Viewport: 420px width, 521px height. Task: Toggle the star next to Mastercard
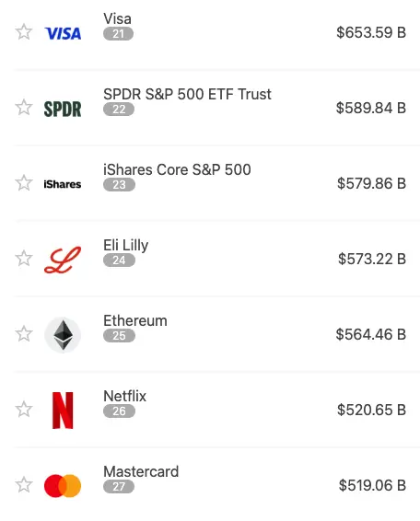(x=24, y=484)
